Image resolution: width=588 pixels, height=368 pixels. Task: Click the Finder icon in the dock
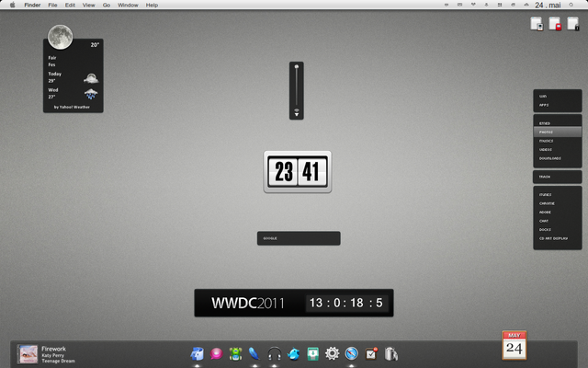pos(197,353)
